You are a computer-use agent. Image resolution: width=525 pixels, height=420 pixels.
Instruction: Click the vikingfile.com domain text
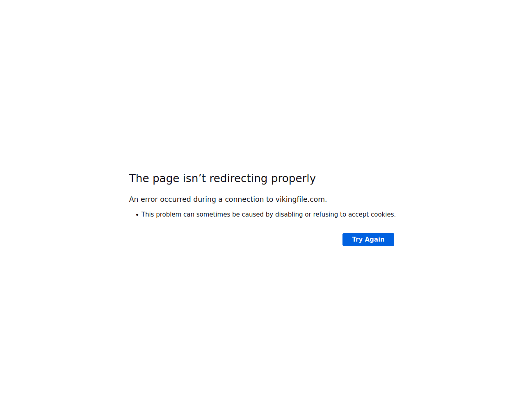(300, 199)
